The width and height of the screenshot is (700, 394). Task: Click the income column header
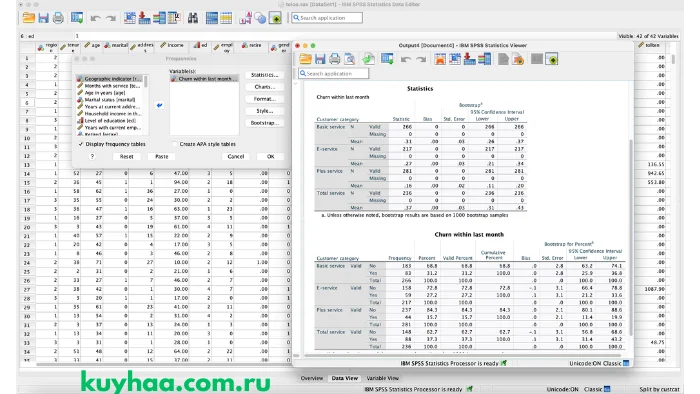tap(172, 46)
